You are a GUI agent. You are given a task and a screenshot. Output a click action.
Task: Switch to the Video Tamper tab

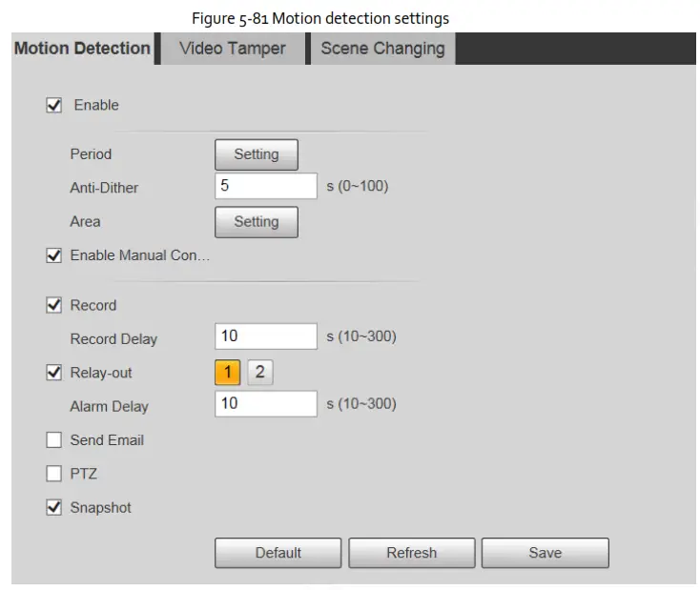coord(233,49)
